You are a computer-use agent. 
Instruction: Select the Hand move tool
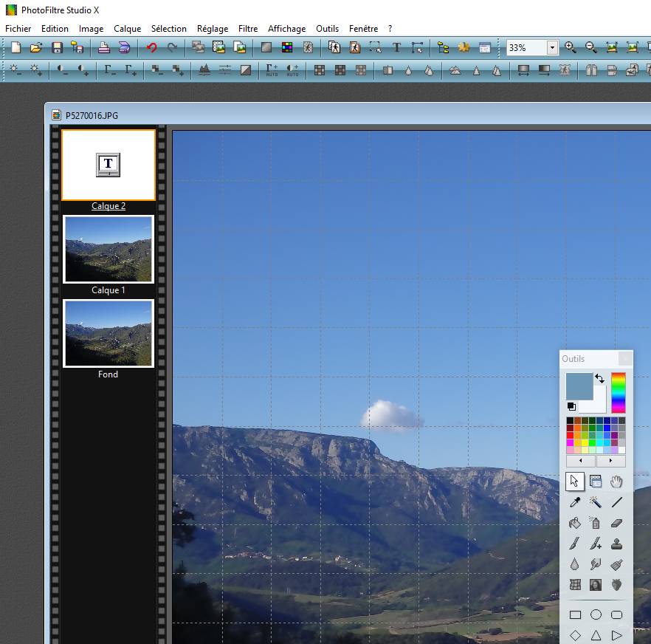coord(617,482)
